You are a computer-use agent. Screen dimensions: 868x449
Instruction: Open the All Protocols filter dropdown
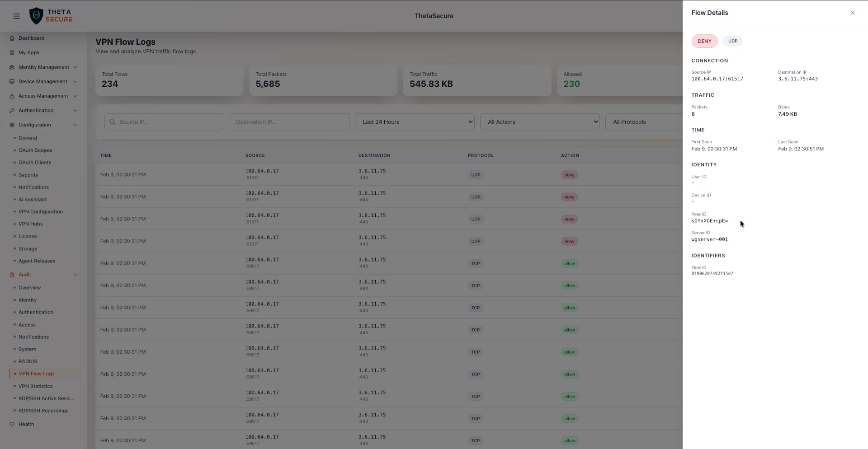tap(643, 122)
